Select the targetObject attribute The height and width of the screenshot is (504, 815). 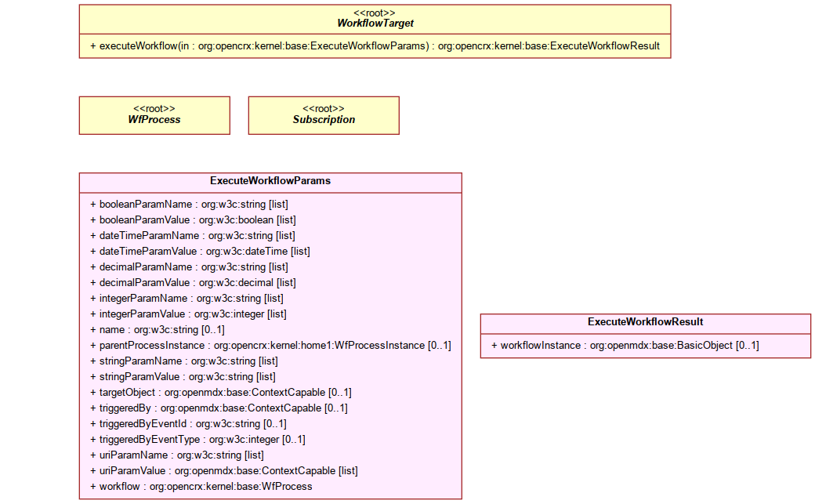[x=221, y=392]
